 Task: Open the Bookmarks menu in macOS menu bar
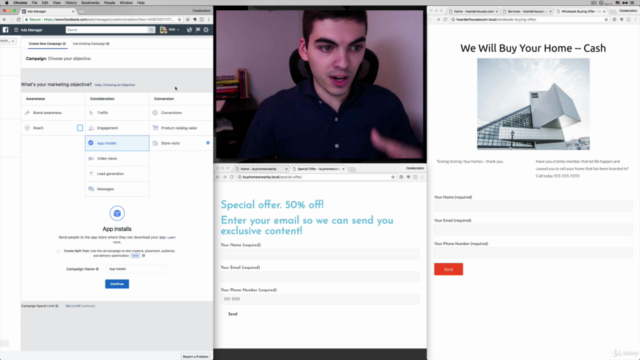click(x=90, y=2)
